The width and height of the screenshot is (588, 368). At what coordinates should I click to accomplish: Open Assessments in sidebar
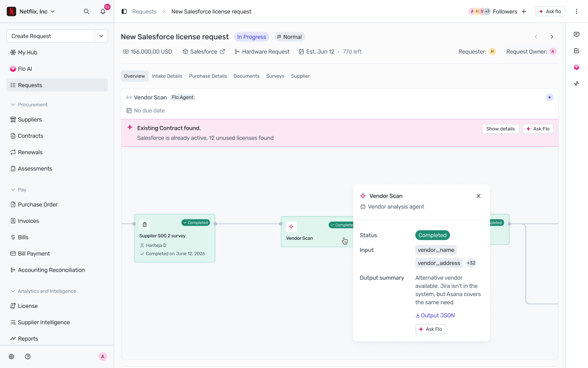(x=57, y=169)
